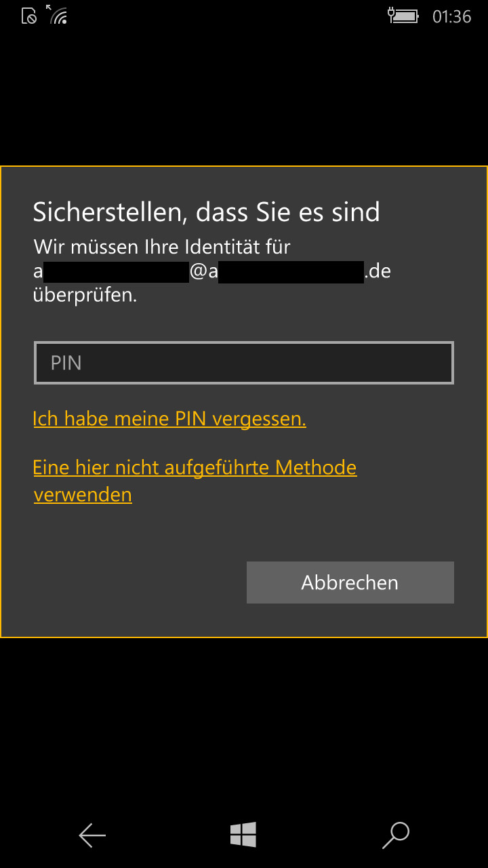This screenshot has height=868, width=488.
Task: Focus the PIN input field
Action: pyautogui.click(x=244, y=363)
